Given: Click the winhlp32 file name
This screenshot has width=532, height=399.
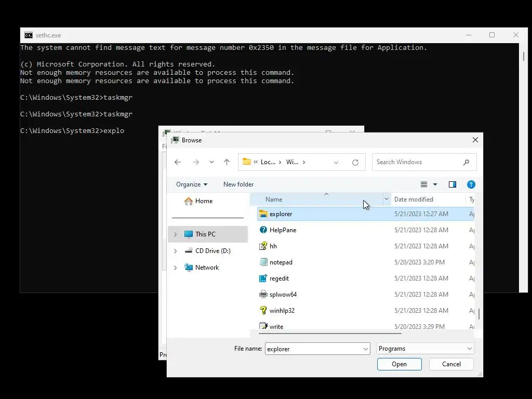Looking at the screenshot, I should pos(282,311).
